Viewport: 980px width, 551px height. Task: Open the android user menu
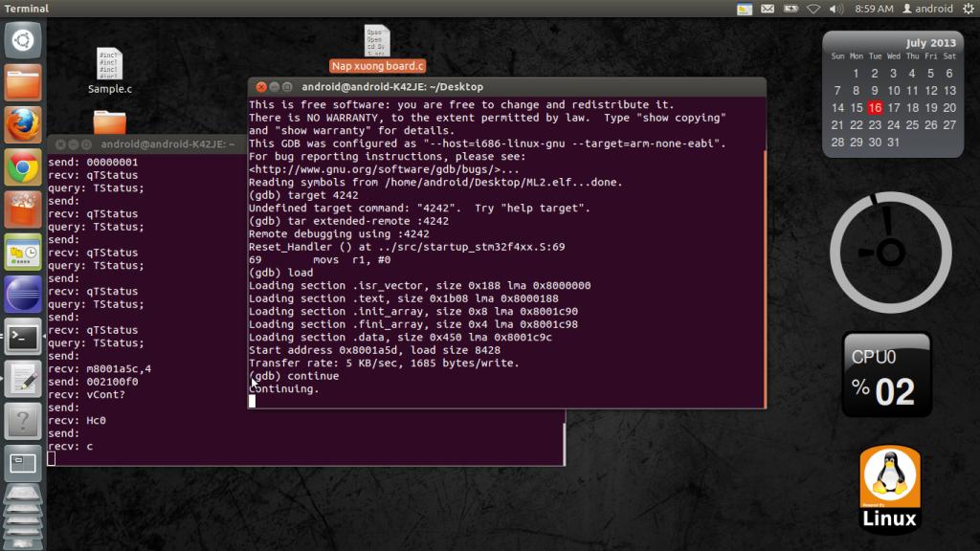(x=928, y=9)
